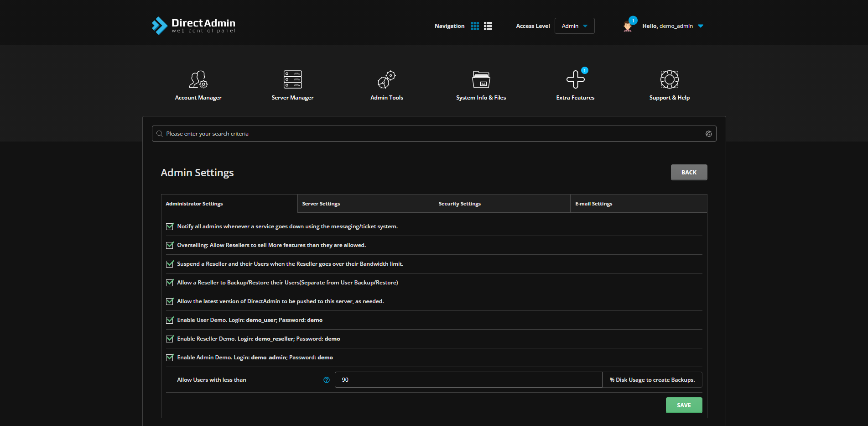Toggle Reseller Backup/Restore of Users checkbox
The image size is (868, 426).
[170, 283]
